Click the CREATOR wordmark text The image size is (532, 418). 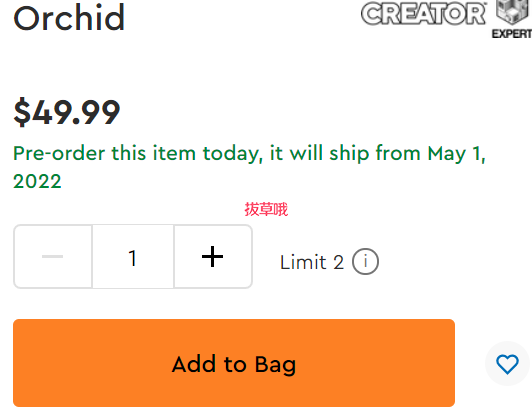pos(423,14)
